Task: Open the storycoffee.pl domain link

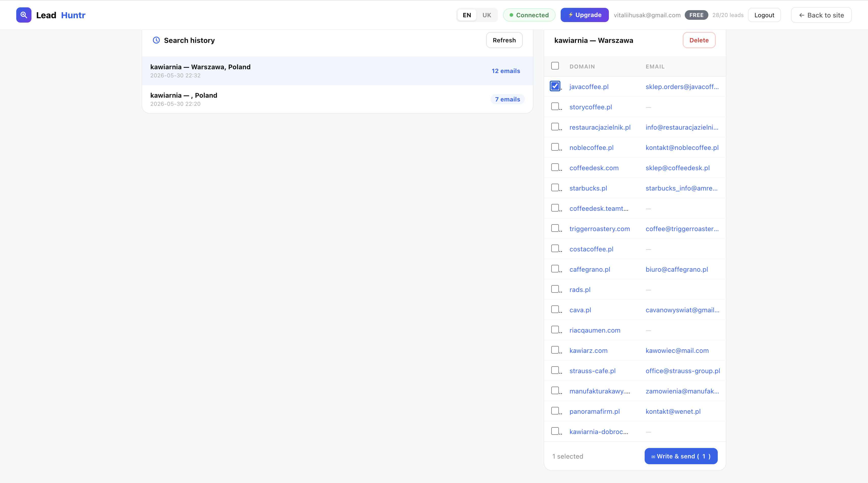Action: [590, 107]
